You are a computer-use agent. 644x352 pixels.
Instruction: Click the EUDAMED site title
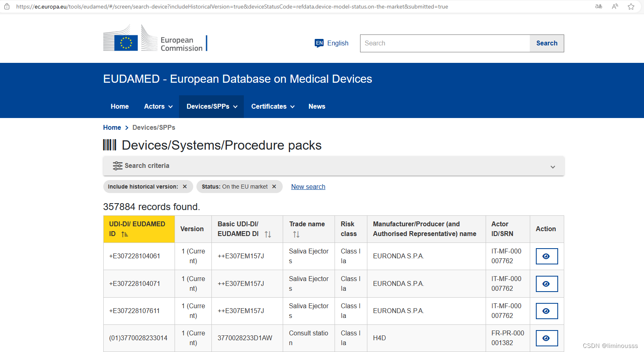tap(238, 79)
